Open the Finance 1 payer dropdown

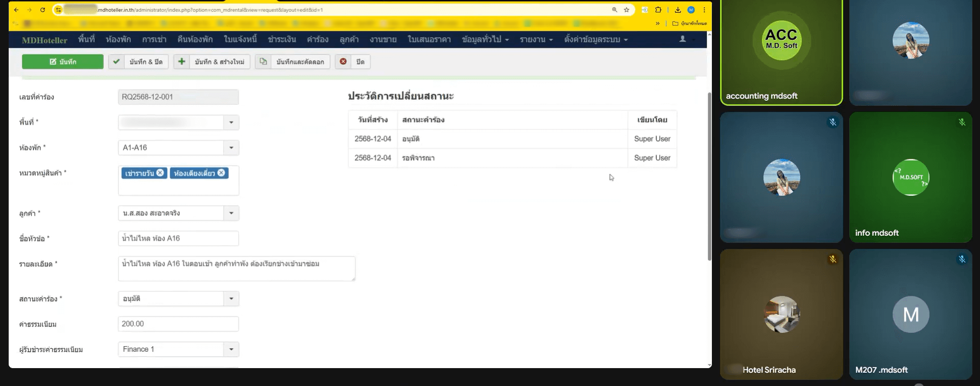(x=231, y=349)
